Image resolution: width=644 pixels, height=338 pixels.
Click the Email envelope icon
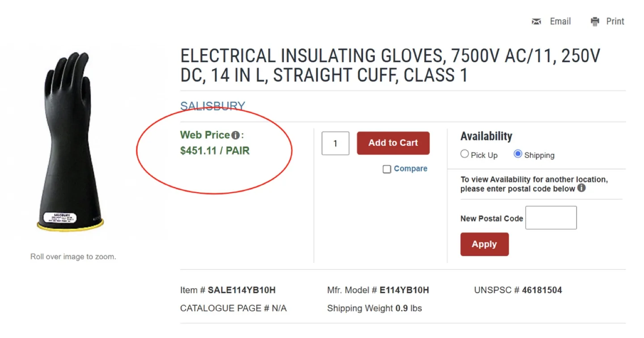537,21
